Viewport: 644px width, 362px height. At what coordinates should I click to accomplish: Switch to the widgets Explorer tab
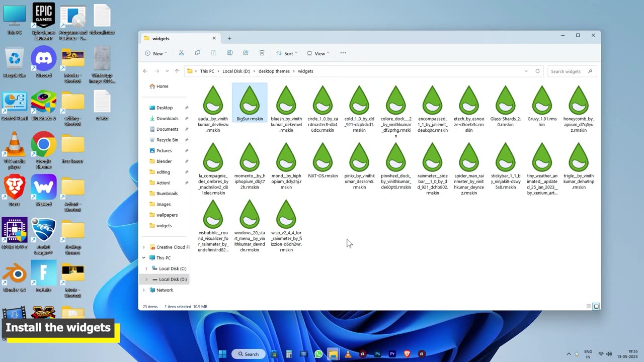pos(180,38)
